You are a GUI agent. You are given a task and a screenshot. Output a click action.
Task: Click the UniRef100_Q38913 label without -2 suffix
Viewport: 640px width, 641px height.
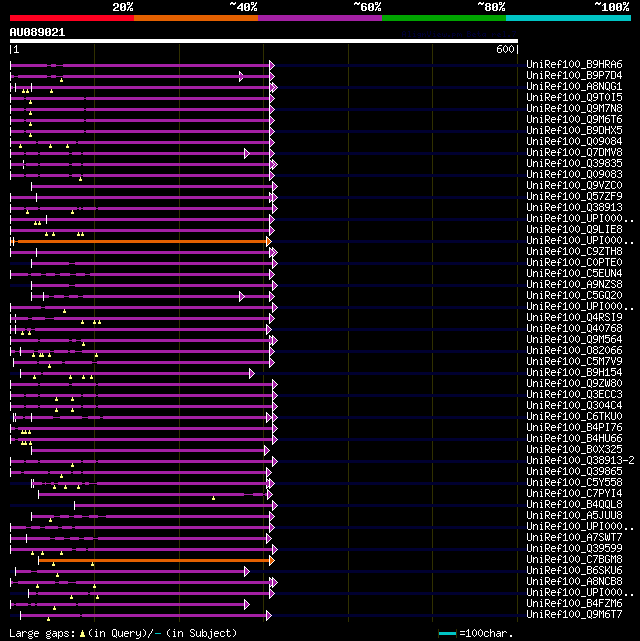(x=574, y=208)
